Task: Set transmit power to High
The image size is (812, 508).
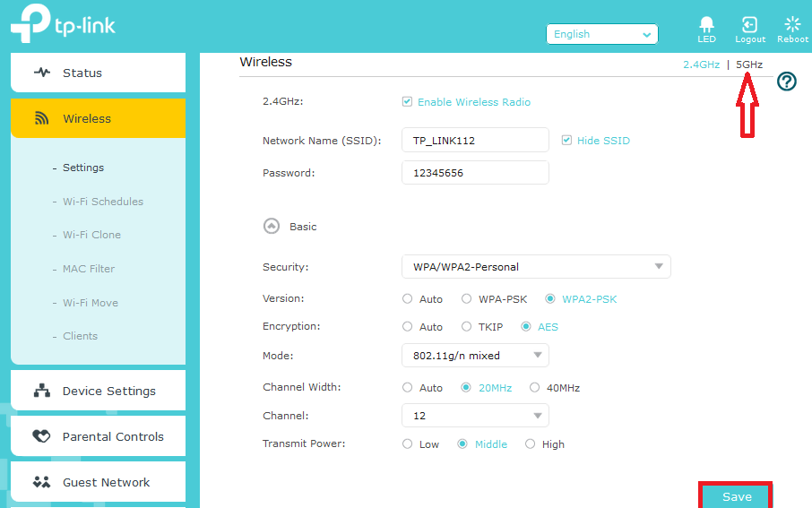Action: point(530,443)
